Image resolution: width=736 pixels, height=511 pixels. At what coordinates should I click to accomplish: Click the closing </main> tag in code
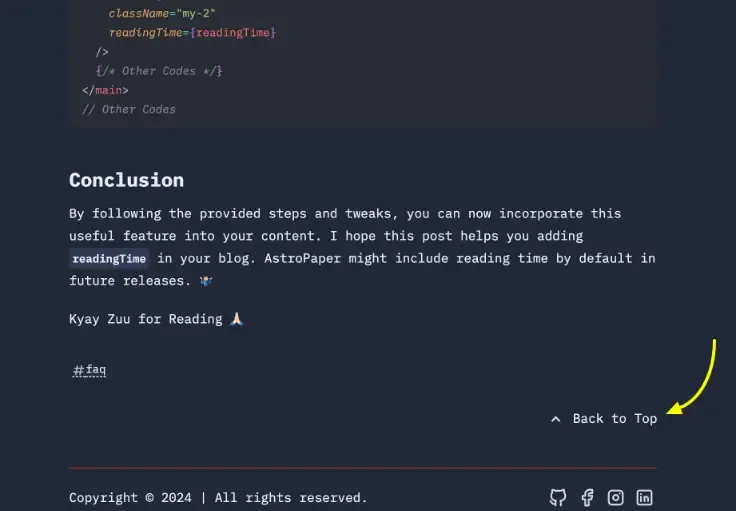coord(105,90)
